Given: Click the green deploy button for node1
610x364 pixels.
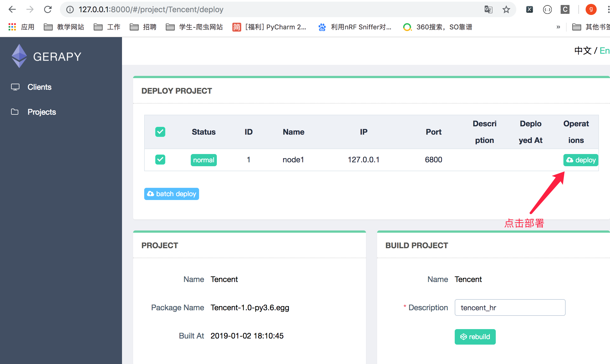Looking at the screenshot, I should coord(581,160).
